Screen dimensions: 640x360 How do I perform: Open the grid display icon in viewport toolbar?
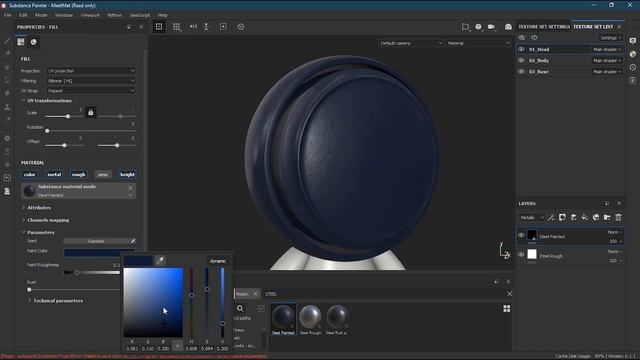176,27
